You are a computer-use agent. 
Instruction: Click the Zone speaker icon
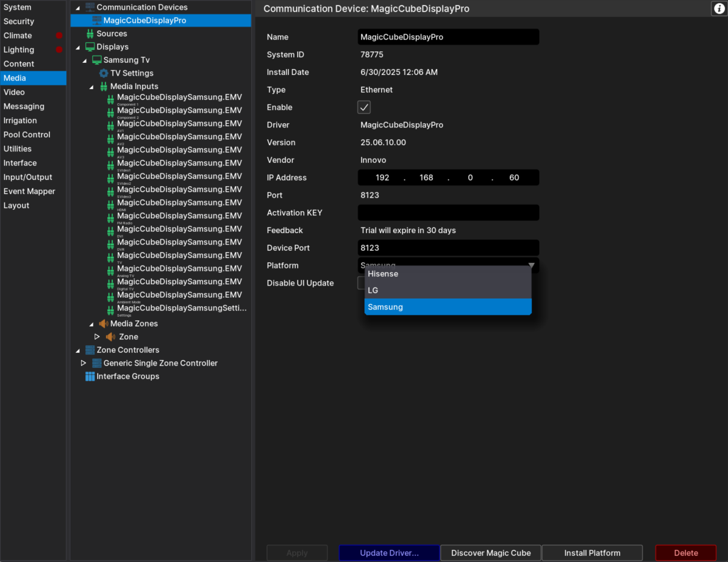point(110,337)
